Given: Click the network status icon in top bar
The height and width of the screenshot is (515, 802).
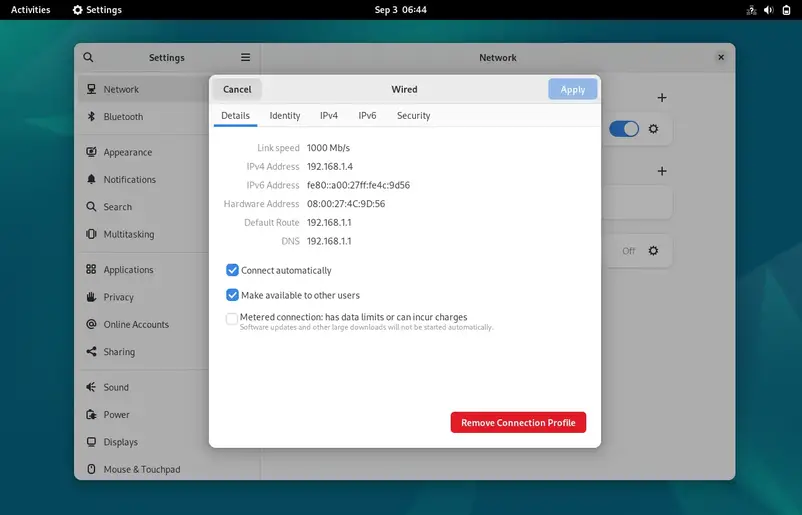Looking at the screenshot, I should tap(751, 10).
